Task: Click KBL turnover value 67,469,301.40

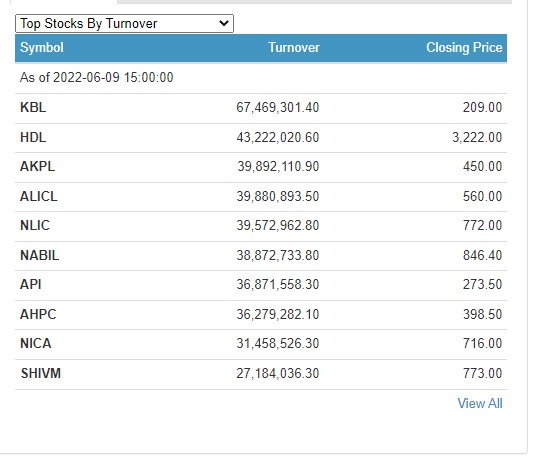Action: pyautogui.click(x=278, y=108)
